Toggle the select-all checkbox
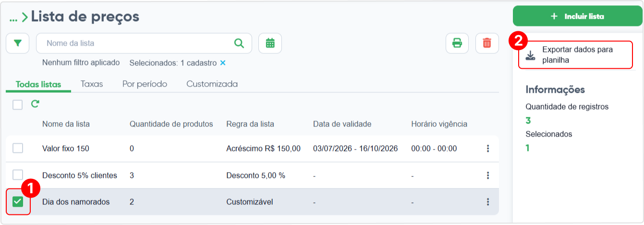This screenshot has height=225, width=644. click(x=18, y=104)
